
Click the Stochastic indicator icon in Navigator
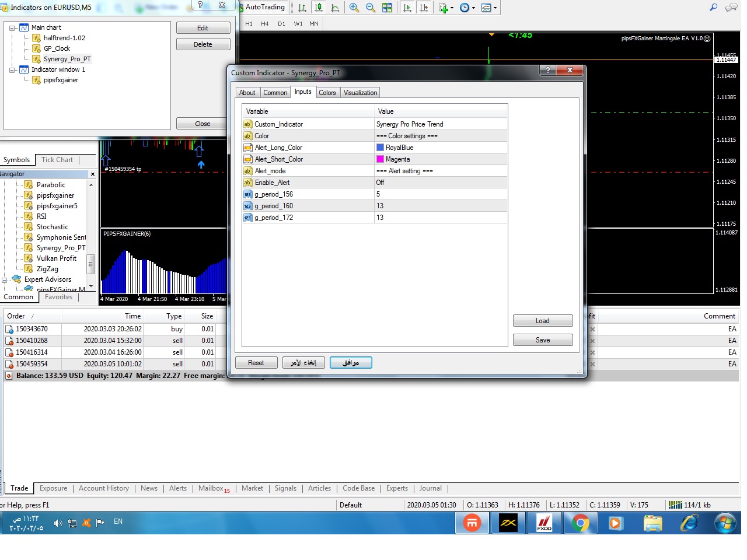coord(28,227)
